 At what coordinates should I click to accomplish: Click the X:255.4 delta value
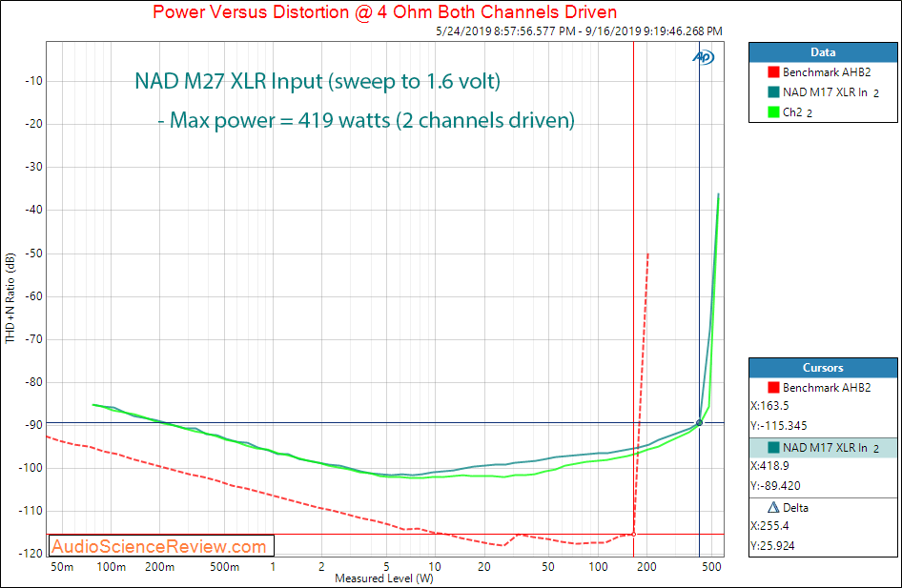tap(769, 526)
